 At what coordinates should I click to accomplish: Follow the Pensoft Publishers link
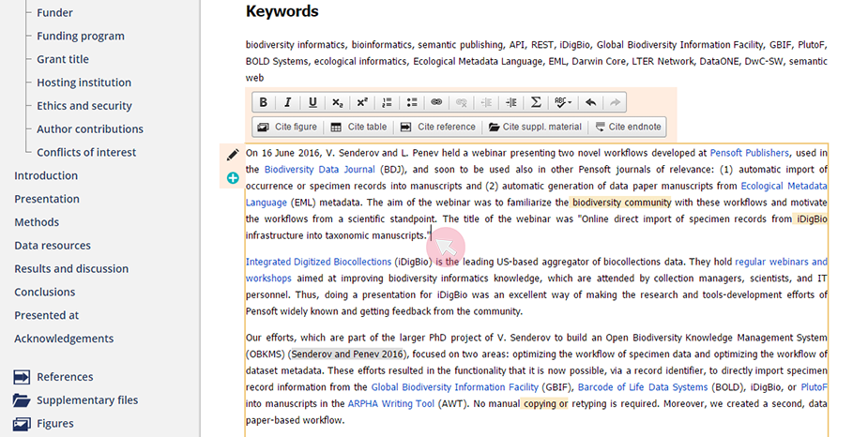(750, 153)
